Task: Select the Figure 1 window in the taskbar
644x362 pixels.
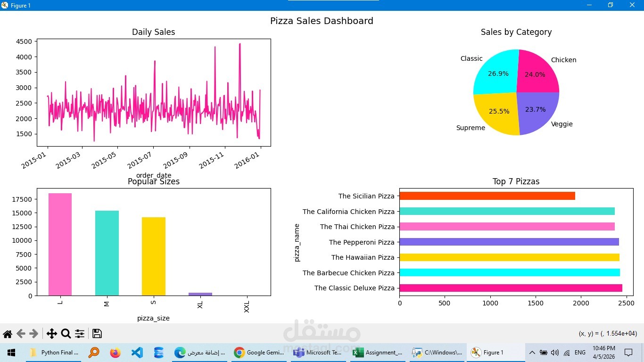Action: tap(490, 352)
